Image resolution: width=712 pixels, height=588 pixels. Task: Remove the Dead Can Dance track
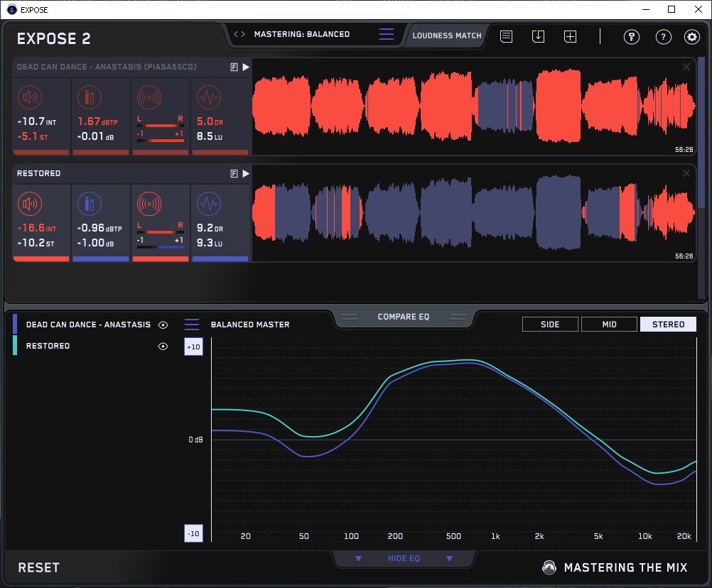coord(686,67)
